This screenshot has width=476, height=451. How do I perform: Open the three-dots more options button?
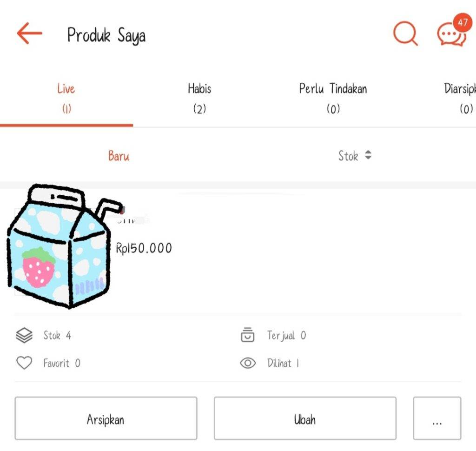[x=437, y=418]
